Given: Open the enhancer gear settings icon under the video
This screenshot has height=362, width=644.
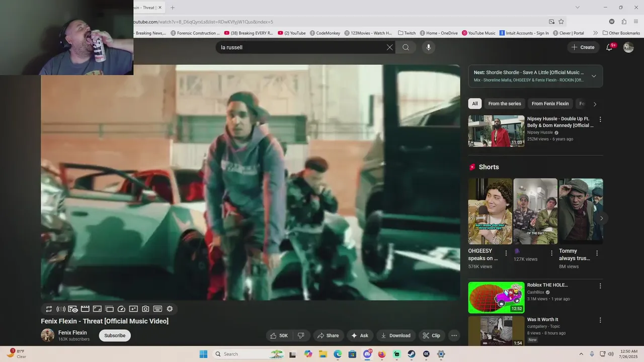Looking at the screenshot, I should point(170,309).
